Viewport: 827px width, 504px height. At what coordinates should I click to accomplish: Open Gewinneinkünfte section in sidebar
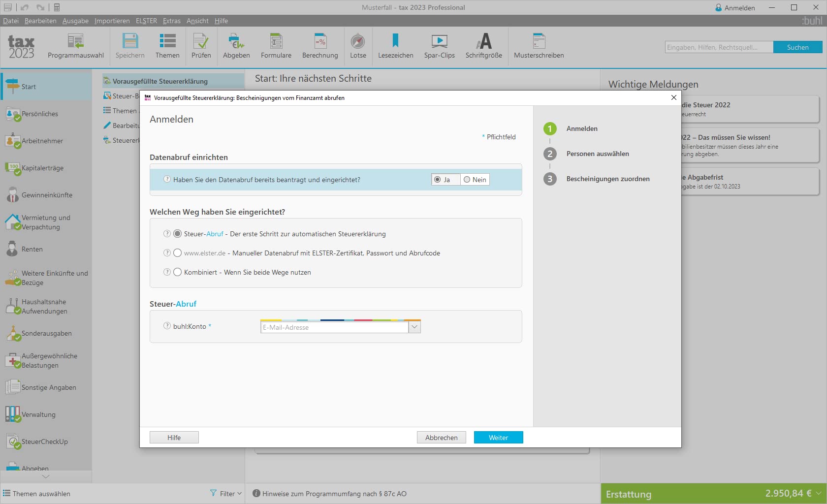(46, 195)
